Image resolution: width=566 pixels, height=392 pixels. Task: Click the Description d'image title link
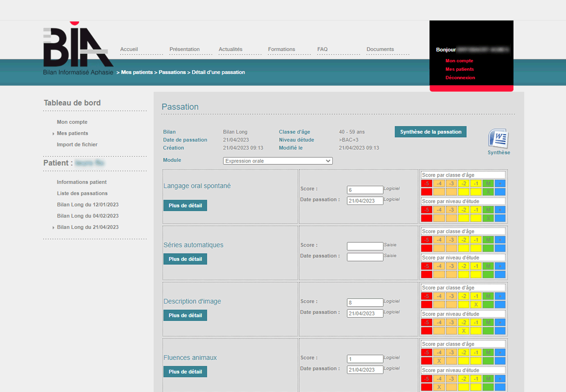[192, 301]
